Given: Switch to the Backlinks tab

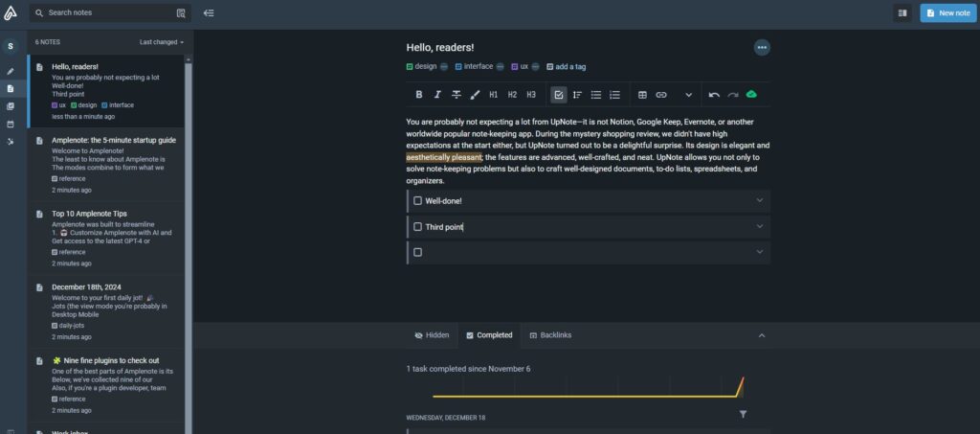Looking at the screenshot, I should (x=550, y=335).
